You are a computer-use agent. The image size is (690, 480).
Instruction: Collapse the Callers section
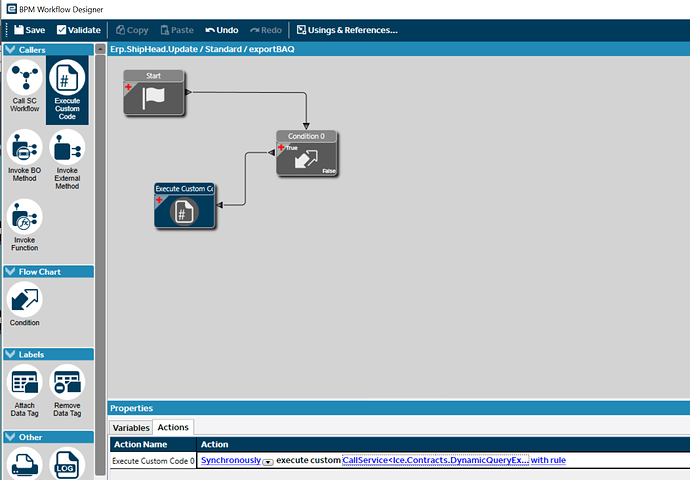click(x=10, y=49)
